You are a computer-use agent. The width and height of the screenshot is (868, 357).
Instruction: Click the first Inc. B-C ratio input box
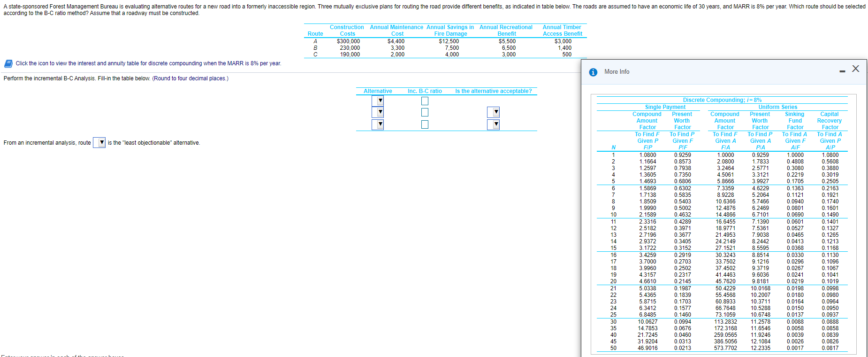coord(425,101)
